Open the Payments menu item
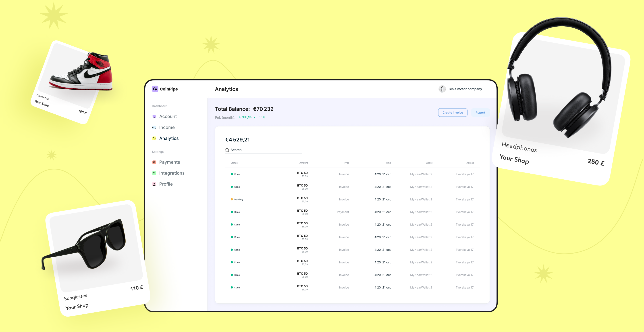Image resolution: width=644 pixels, height=332 pixels. pyautogui.click(x=170, y=162)
